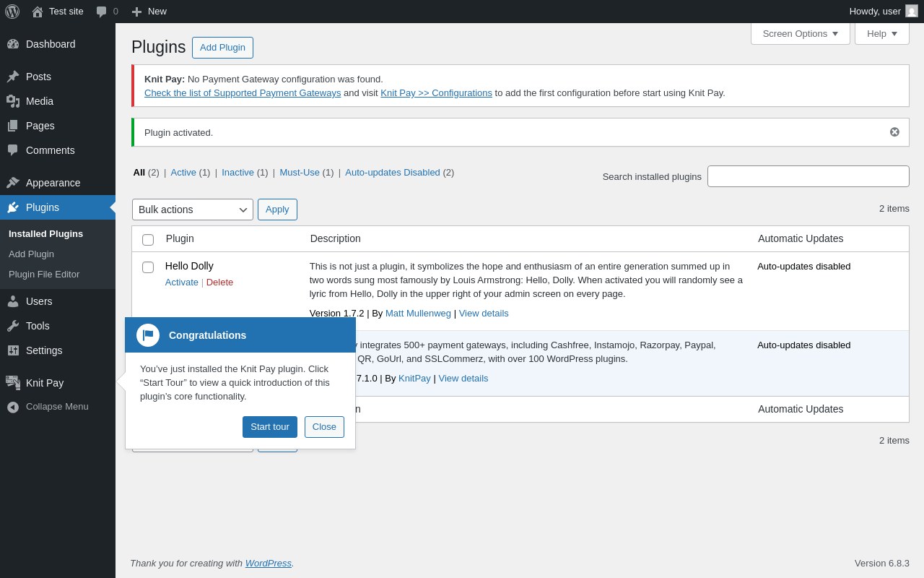Viewport: 924px width, 578px height.
Task: Expand the Help panel
Action: pyautogui.click(x=881, y=33)
